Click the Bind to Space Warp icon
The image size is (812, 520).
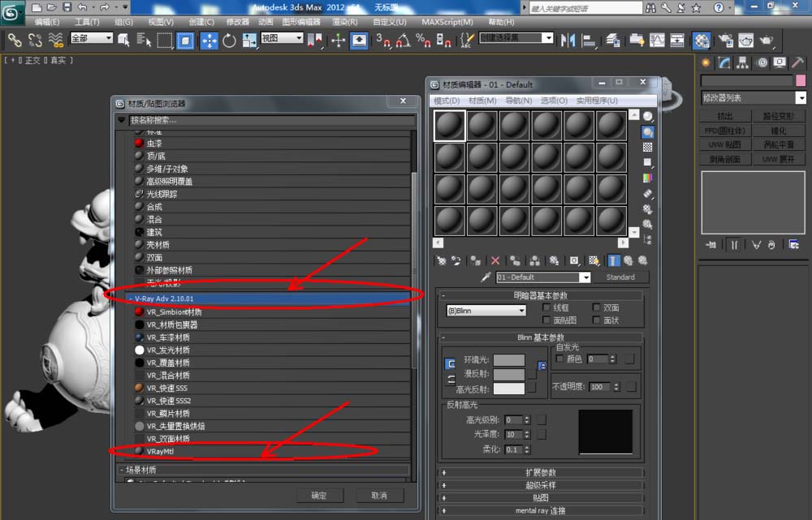55,41
